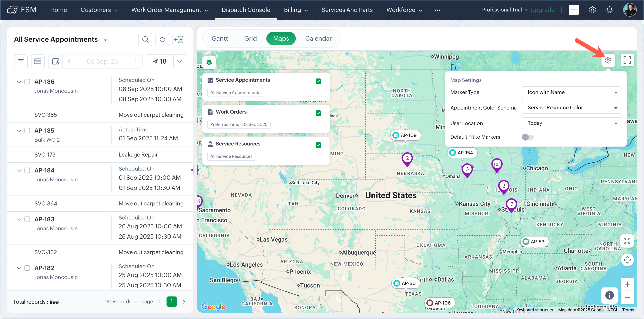Click the Upgrade link
The height and width of the screenshot is (319, 644).
(542, 10)
